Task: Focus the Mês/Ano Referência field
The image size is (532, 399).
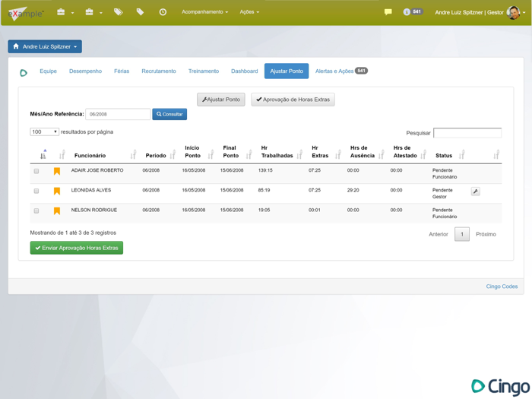Action: click(x=118, y=114)
